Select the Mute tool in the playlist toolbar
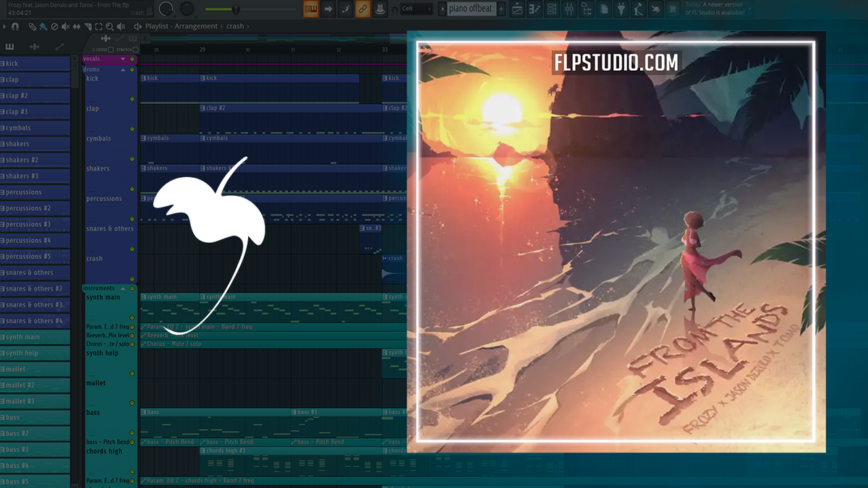This screenshot has width=868, height=488. pyautogui.click(x=65, y=27)
